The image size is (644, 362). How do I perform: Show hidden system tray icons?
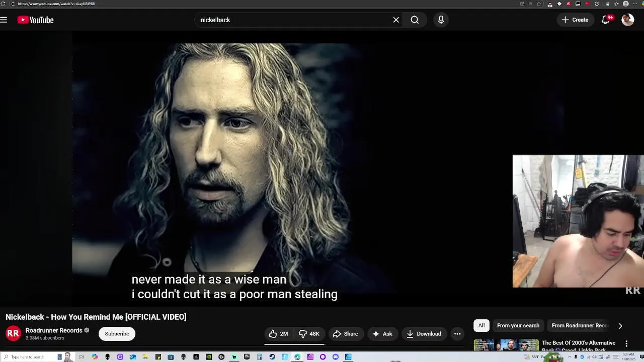(570, 357)
